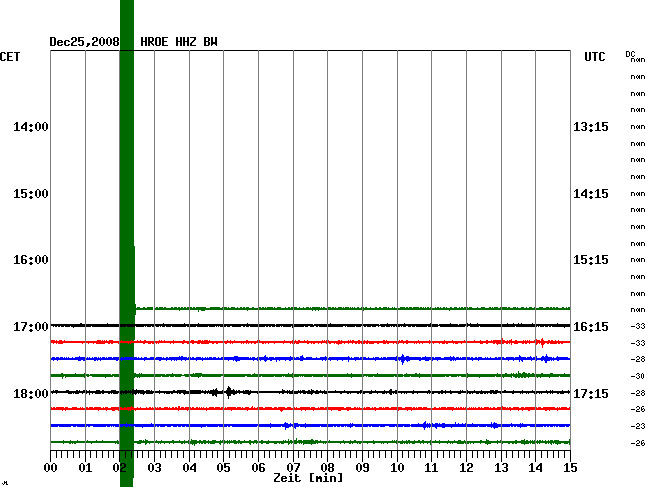Click the "Zeit [min]" axis title
The image size is (650, 494).
click(x=308, y=478)
